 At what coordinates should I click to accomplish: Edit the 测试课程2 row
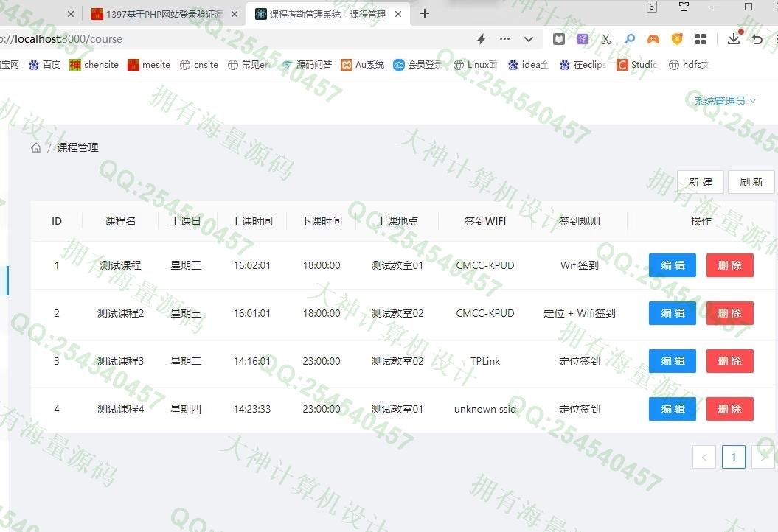click(673, 313)
